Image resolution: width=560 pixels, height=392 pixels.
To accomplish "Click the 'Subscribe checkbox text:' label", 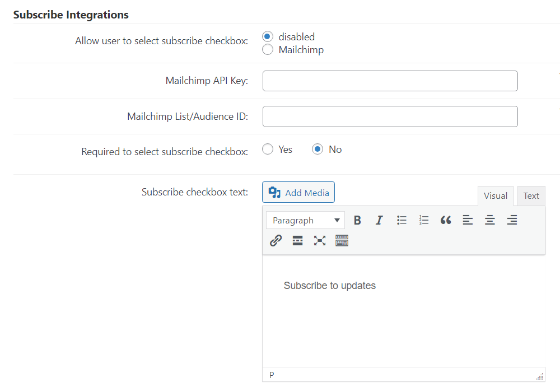I will [x=195, y=192].
